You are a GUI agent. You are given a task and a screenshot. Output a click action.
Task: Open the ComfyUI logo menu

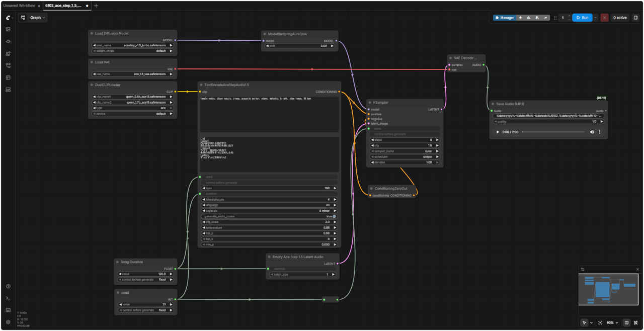8,18
